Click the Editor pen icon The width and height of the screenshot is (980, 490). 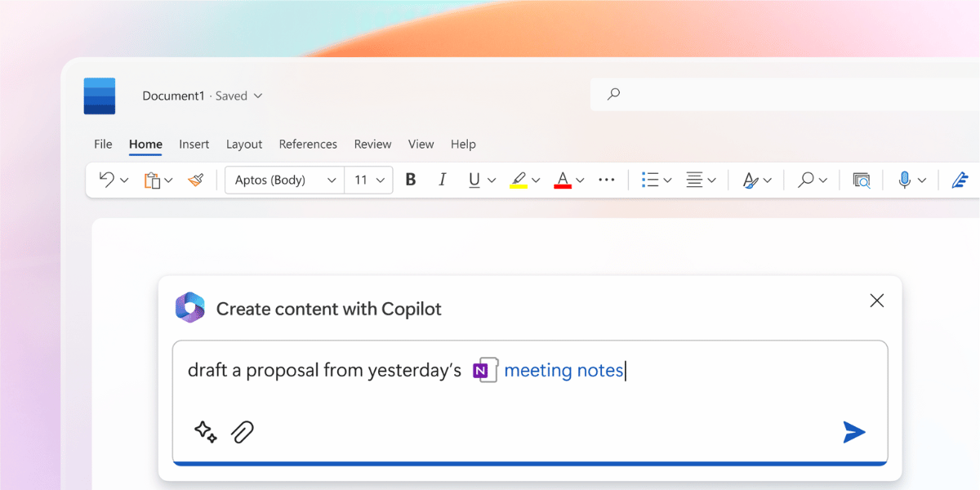pyautogui.click(x=960, y=180)
